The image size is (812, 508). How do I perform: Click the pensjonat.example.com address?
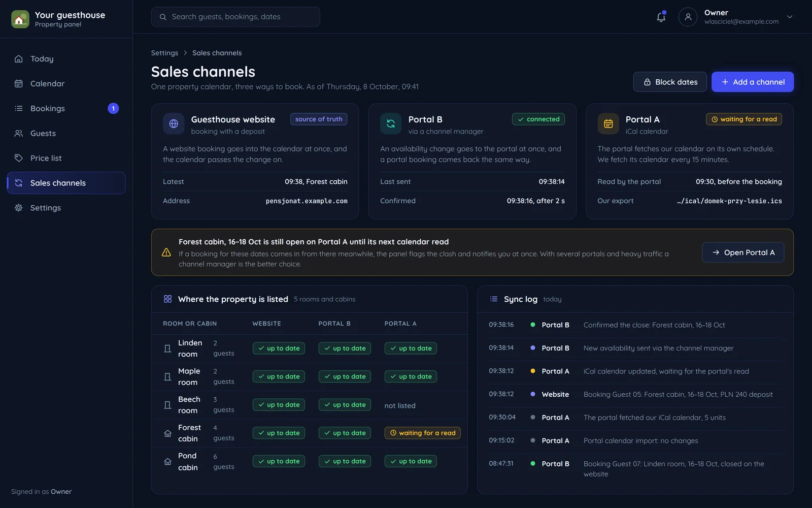pos(307,201)
